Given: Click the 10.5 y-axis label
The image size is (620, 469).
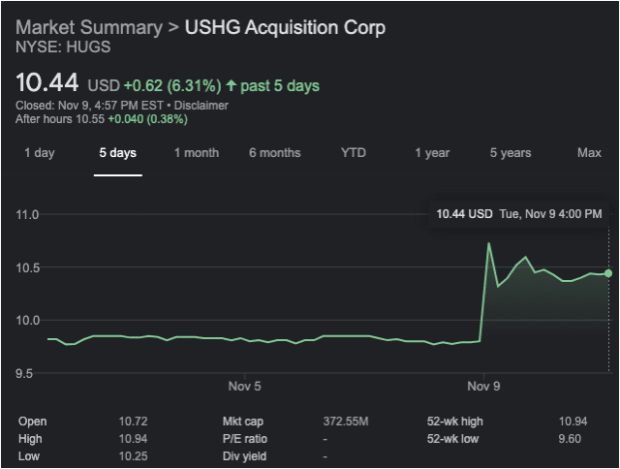Looking at the screenshot, I should pyautogui.click(x=27, y=268).
